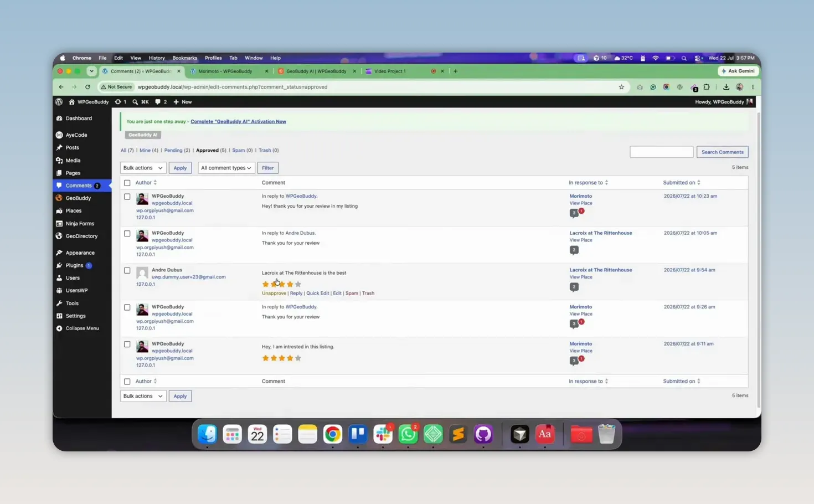This screenshot has width=814, height=504.
Task: Click the WordPress logo in admin bar
Action: (x=59, y=102)
